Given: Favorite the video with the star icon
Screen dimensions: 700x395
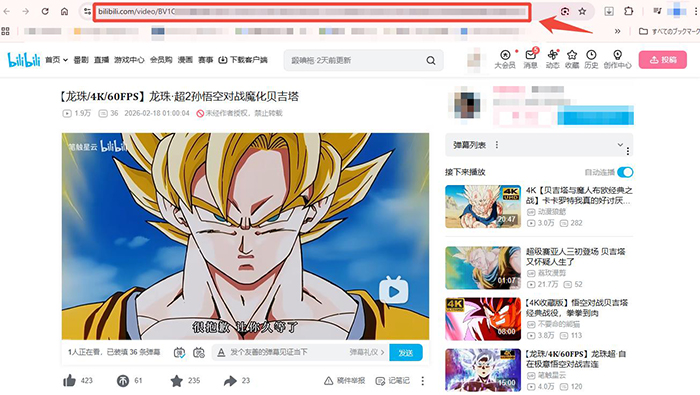Looking at the screenshot, I should tap(177, 381).
